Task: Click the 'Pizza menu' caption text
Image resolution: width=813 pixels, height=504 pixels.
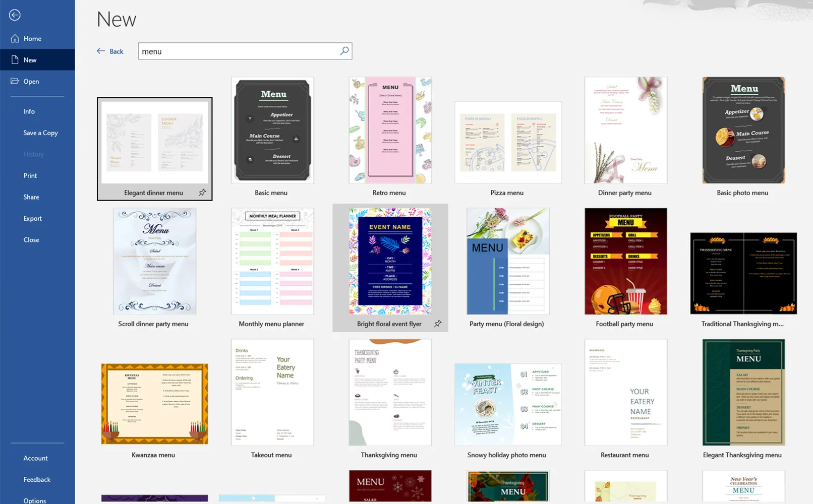Action: pos(507,193)
